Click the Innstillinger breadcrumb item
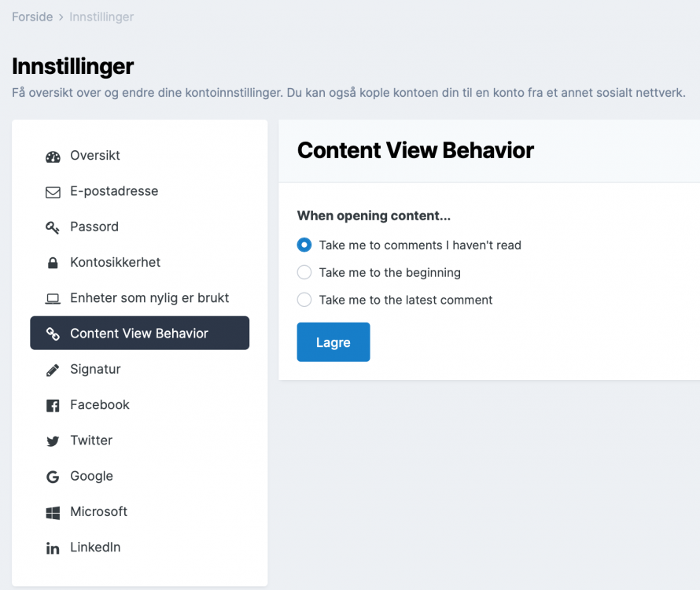The height and width of the screenshot is (590, 700). pyautogui.click(x=101, y=17)
